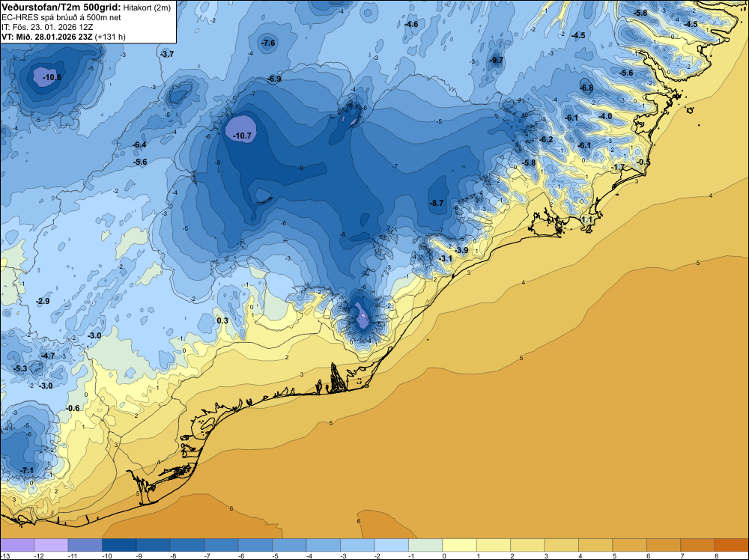Click the -5.3 temperature label
This screenshot has height=560, width=749.
point(20,368)
